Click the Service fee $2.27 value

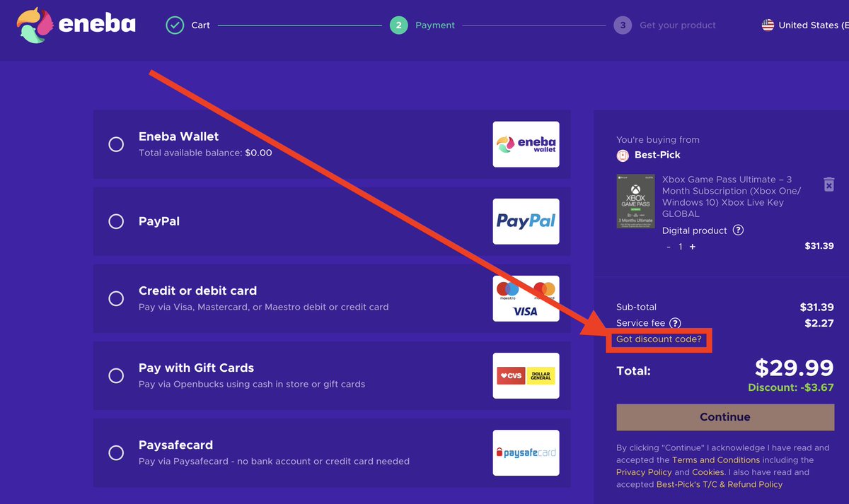(x=819, y=323)
